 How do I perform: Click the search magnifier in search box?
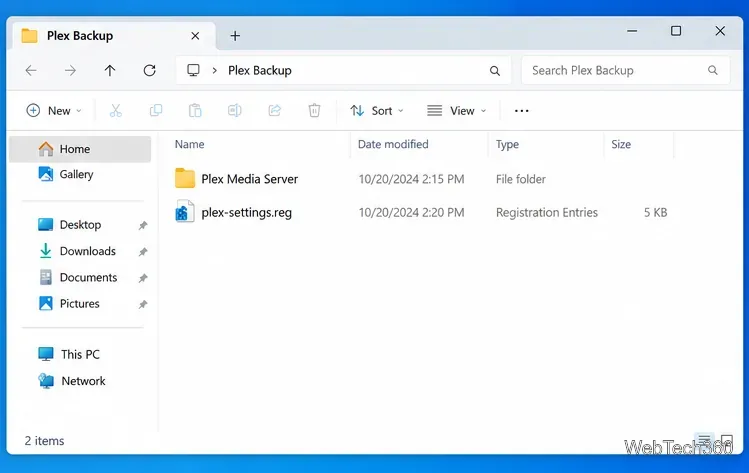pos(713,71)
